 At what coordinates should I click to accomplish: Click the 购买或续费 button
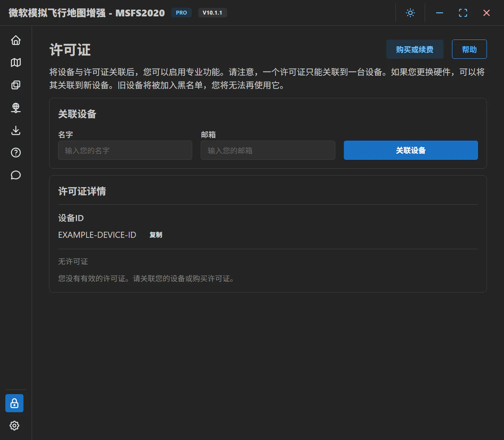[415, 49]
